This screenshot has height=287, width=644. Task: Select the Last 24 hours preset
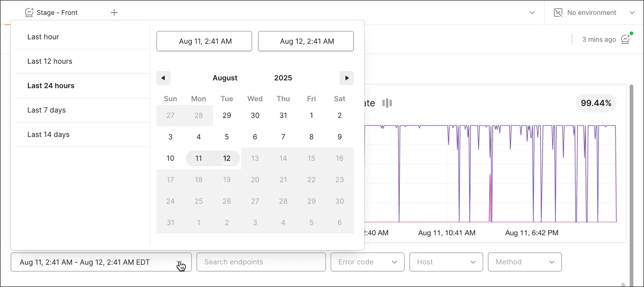tap(83, 86)
